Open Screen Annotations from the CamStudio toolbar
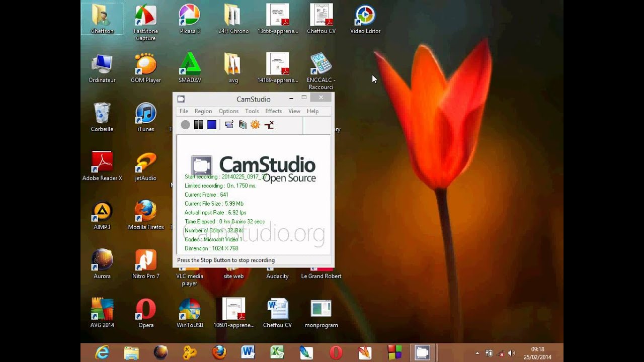 [243, 125]
